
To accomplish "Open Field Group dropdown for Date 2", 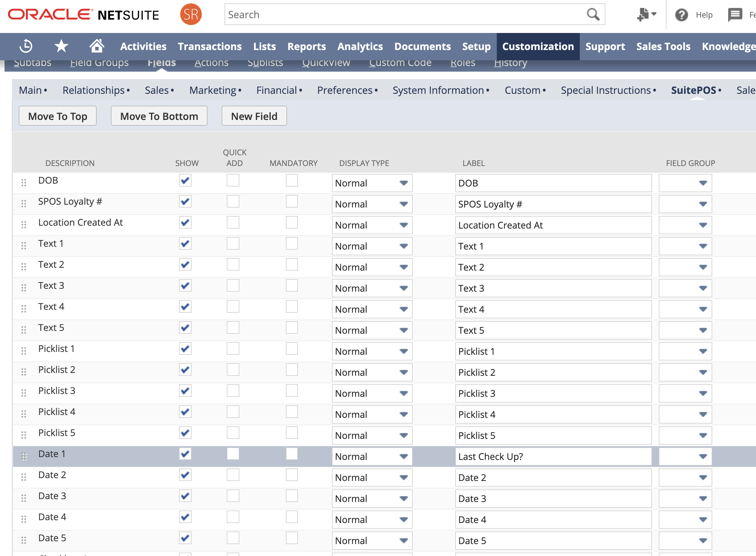I will (685, 478).
